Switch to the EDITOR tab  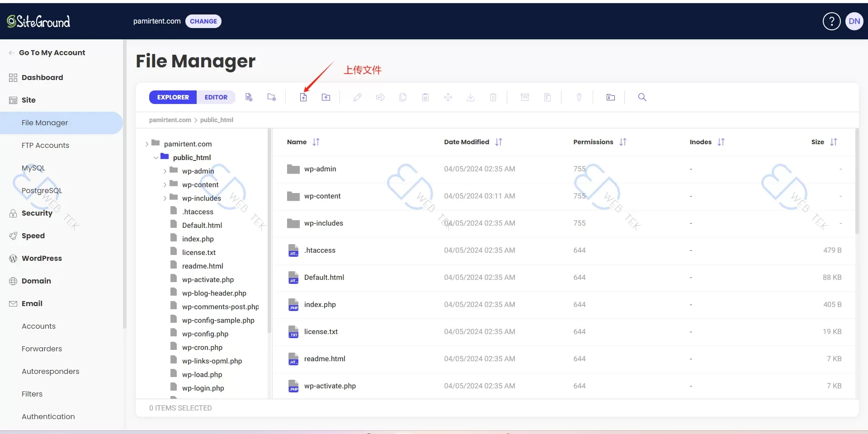click(x=216, y=97)
